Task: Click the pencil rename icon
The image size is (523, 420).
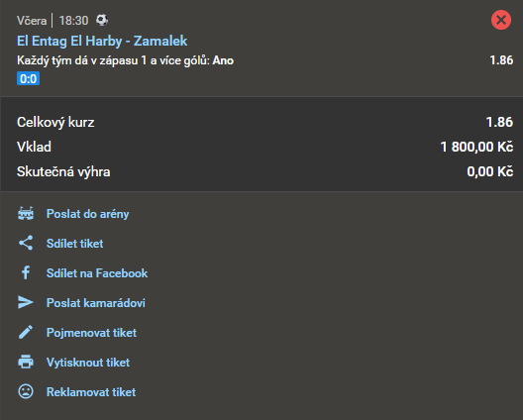Action: coord(26,332)
